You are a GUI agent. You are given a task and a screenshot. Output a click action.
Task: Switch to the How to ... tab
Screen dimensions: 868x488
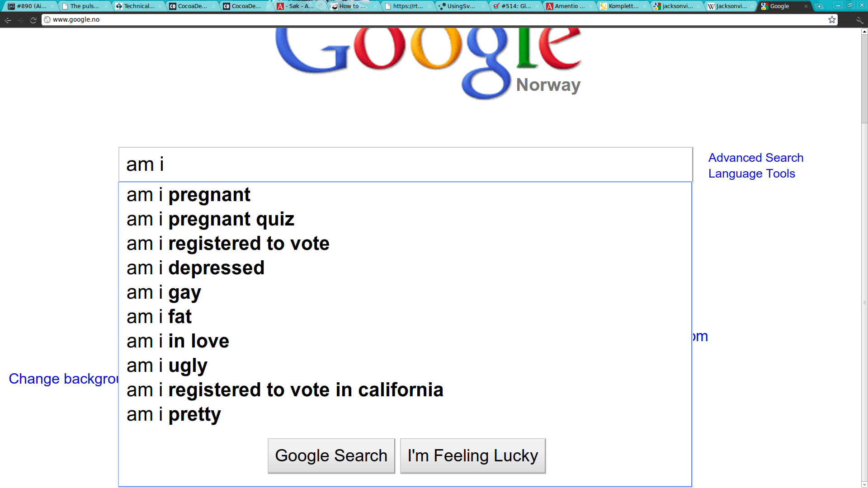[352, 6]
